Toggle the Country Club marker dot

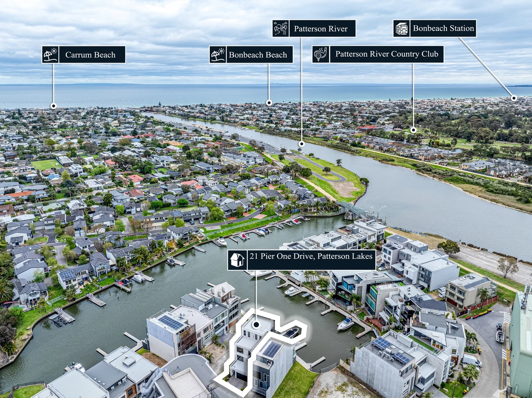(x=413, y=131)
